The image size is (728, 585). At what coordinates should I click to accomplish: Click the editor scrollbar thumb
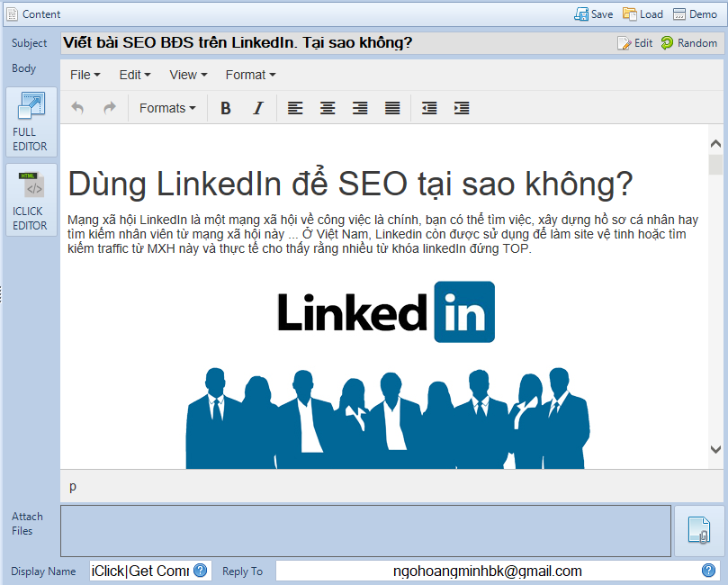715,165
